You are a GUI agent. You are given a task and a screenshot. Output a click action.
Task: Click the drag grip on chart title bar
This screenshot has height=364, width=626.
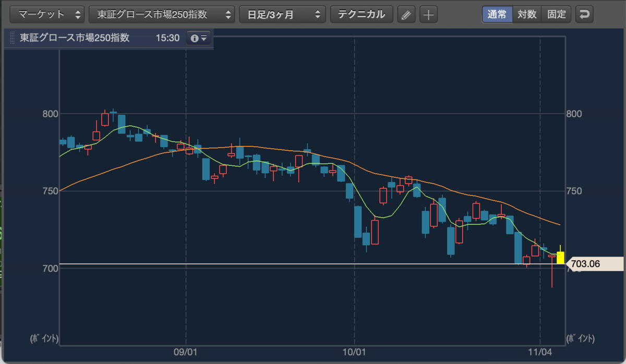[x=12, y=38]
